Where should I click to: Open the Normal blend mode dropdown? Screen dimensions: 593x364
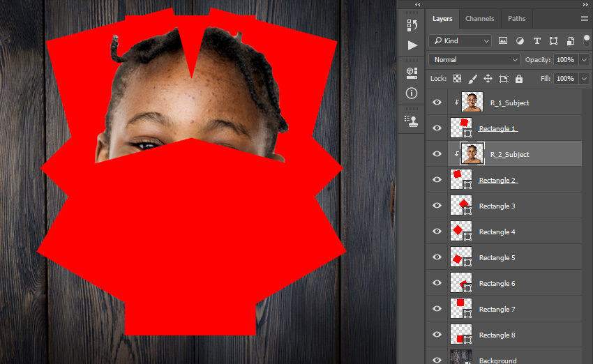click(x=474, y=60)
